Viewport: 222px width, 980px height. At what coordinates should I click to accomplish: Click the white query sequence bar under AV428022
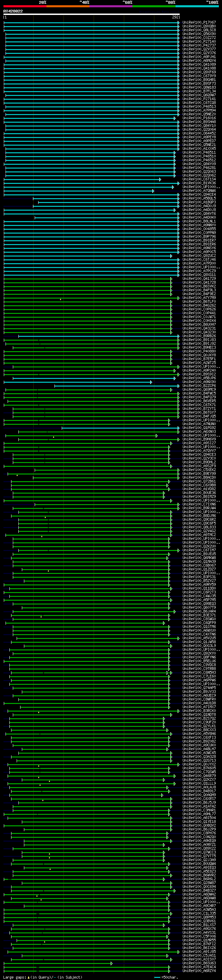tap(92, 15)
